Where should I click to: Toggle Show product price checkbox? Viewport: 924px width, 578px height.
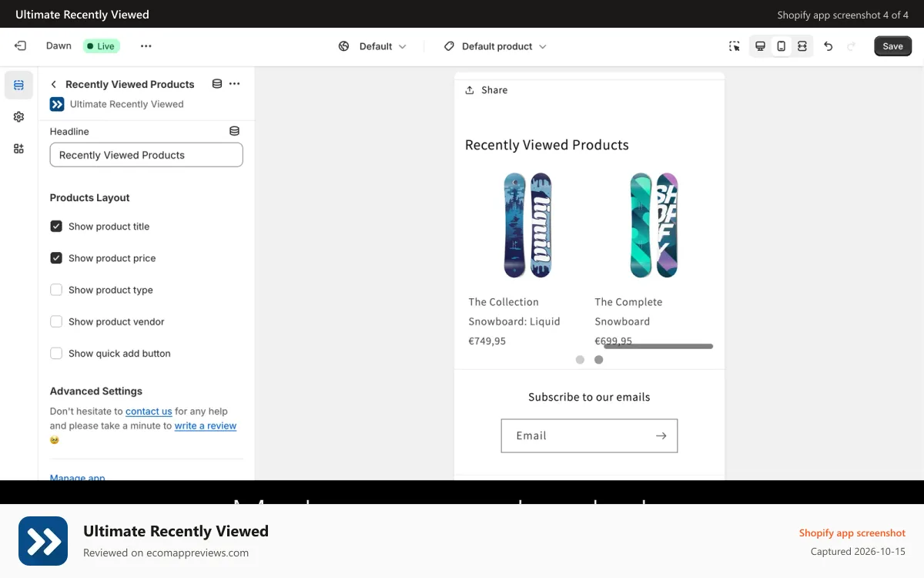(56, 258)
